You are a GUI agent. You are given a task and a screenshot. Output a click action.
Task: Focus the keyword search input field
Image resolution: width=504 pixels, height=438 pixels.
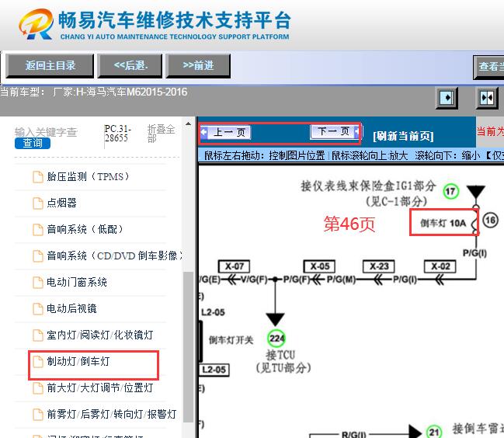(46, 132)
